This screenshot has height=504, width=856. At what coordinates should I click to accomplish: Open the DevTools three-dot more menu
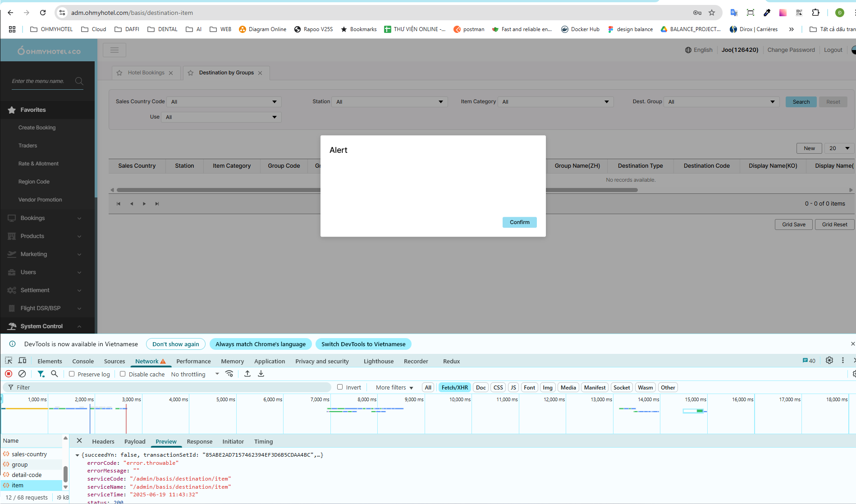[843, 360]
